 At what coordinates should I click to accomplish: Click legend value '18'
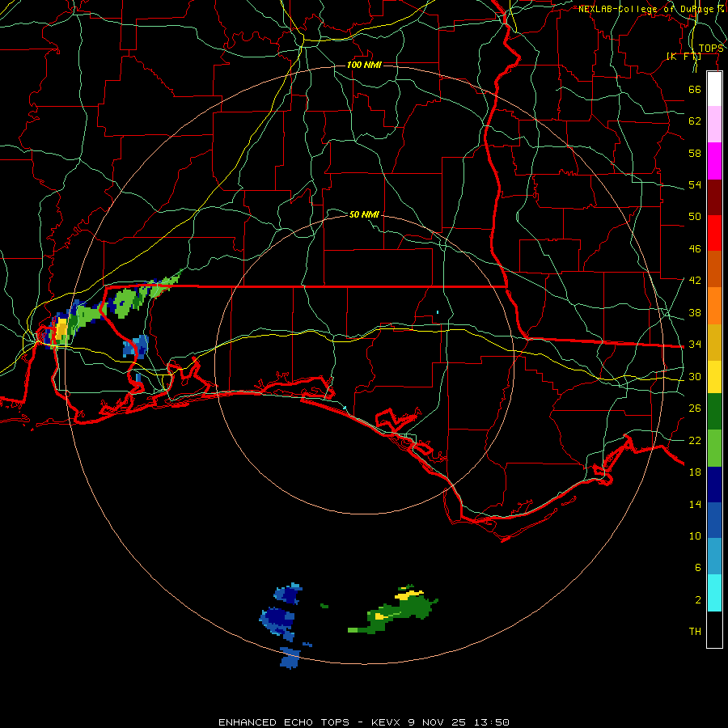[x=695, y=472]
